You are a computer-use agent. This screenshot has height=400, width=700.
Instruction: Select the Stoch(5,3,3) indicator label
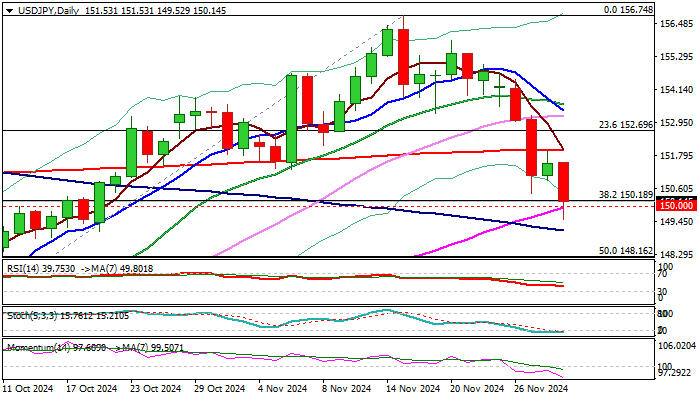coord(29,314)
